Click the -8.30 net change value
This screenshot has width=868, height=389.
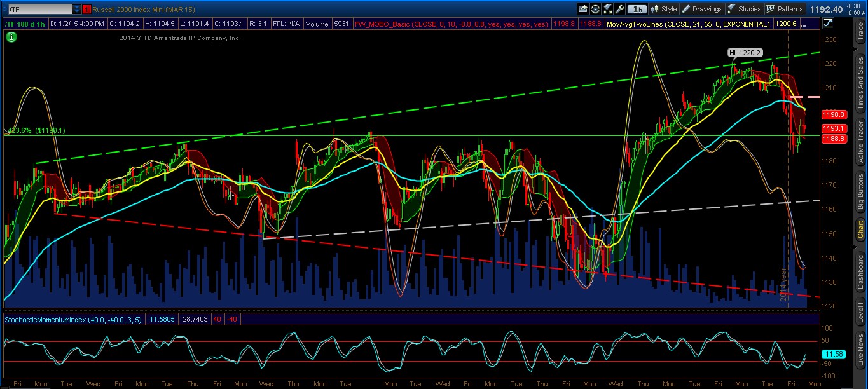[x=853, y=6]
